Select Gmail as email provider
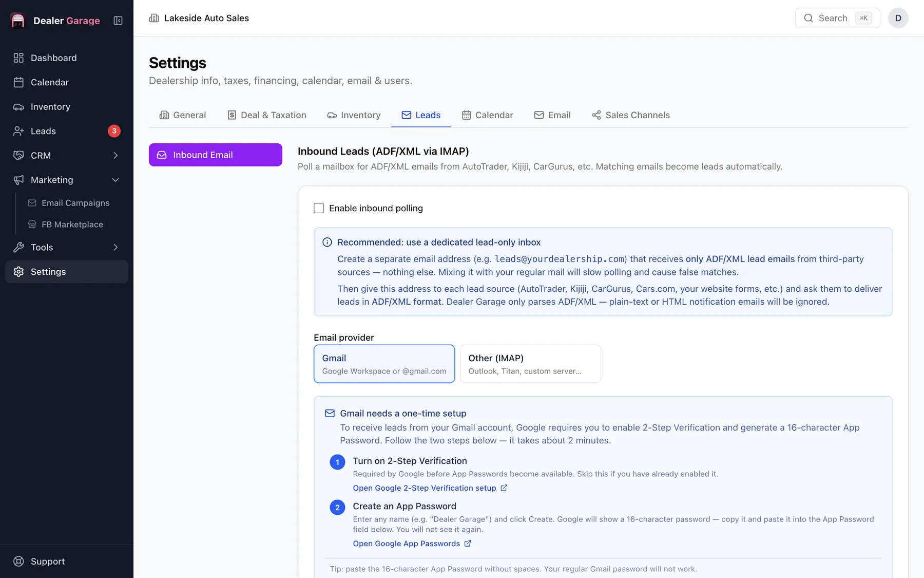This screenshot has height=578, width=924. [x=384, y=364]
